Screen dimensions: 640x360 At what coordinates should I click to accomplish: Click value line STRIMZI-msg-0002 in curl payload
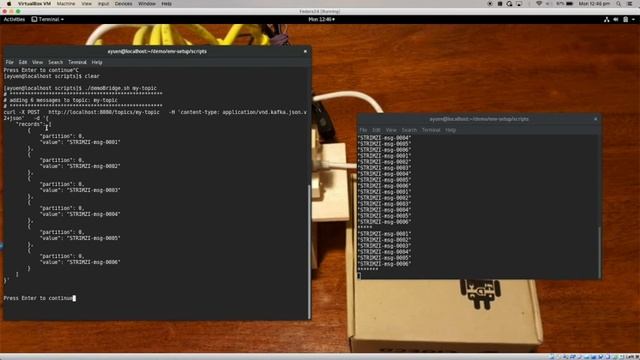(x=80, y=167)
